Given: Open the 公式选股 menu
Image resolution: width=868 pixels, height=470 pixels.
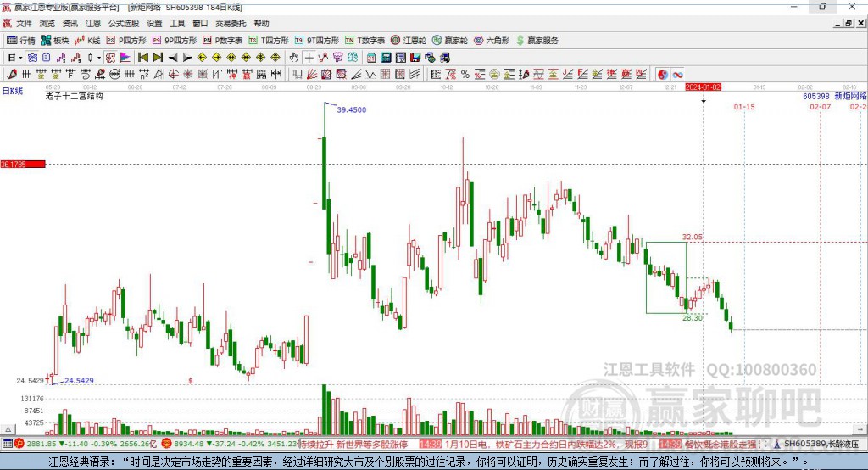Looking at the screenshot, I should 124,23.
